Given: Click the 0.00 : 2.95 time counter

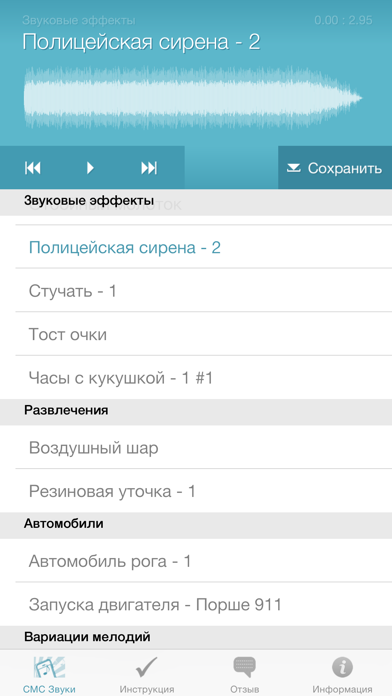Looking at the screenshot, I should [343, 20].
